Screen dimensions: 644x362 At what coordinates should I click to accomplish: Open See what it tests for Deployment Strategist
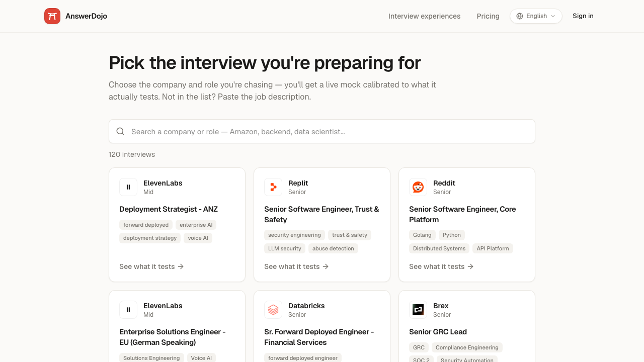click(x=151, y=266)
